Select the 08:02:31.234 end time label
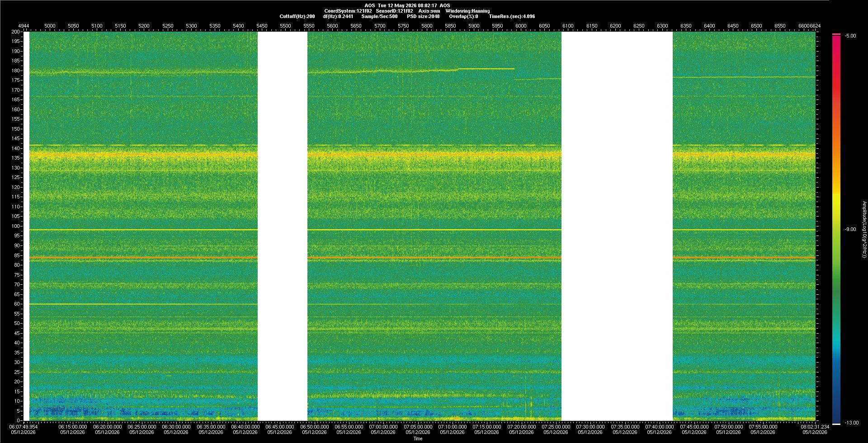The image size is (868, 443). click(x=815, y=427)
